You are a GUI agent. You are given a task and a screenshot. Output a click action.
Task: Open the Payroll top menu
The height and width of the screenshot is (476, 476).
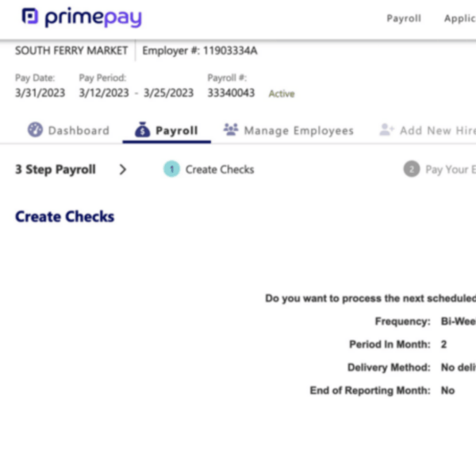(404, 18)
